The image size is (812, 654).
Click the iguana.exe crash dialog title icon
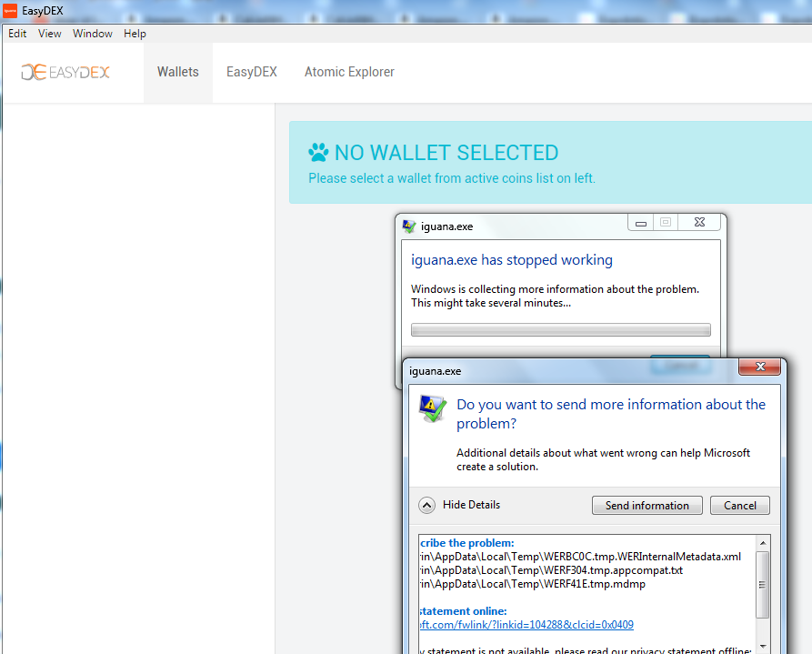(x=409, y=226)
